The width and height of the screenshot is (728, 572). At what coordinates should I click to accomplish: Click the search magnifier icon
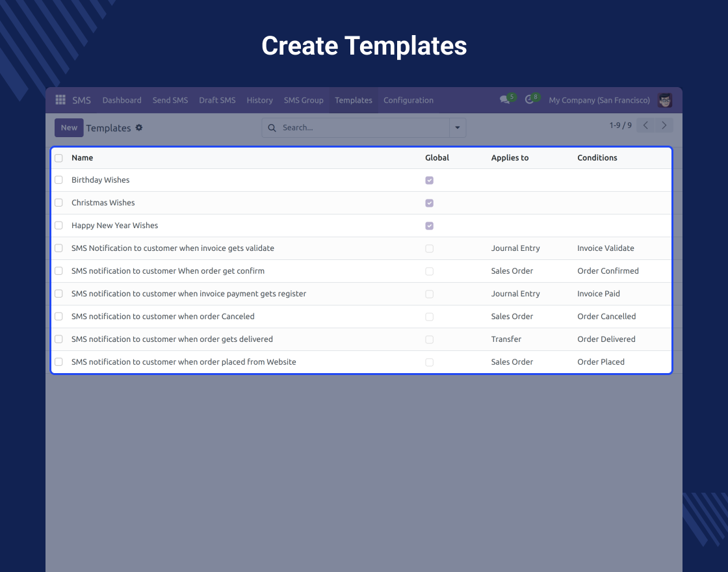(x=272, y=128)
